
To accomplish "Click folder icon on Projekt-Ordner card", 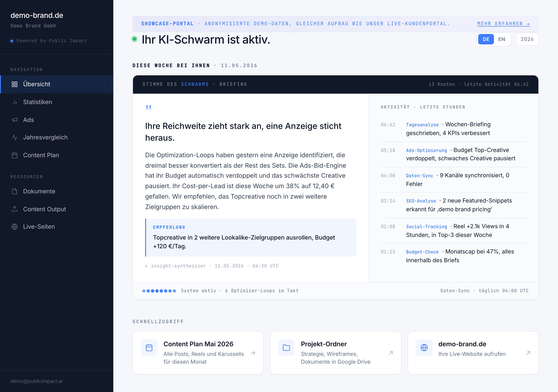I will click(x=286, y=348).
